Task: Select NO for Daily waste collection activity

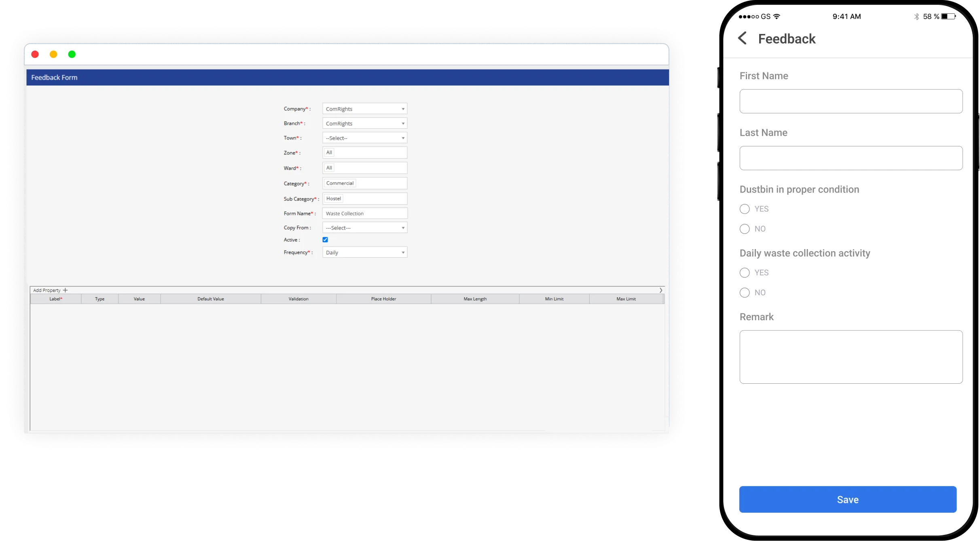Action: click(x=745, y=292)
